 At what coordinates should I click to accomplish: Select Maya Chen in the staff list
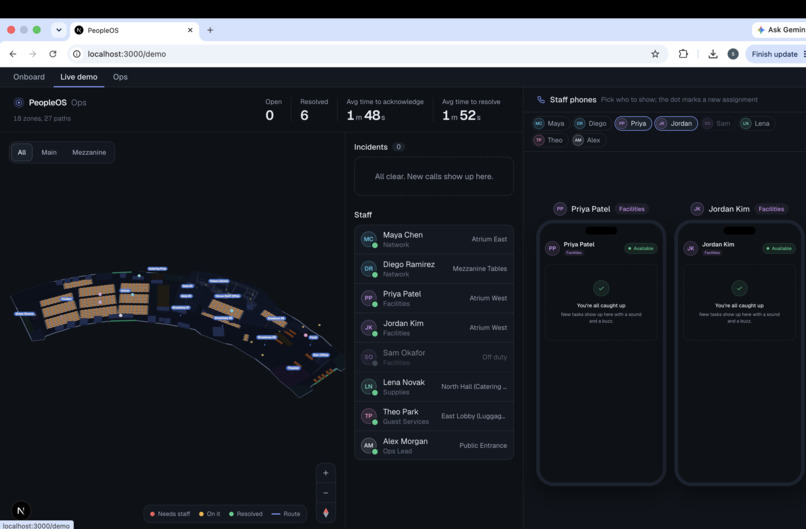click(434, 239)
